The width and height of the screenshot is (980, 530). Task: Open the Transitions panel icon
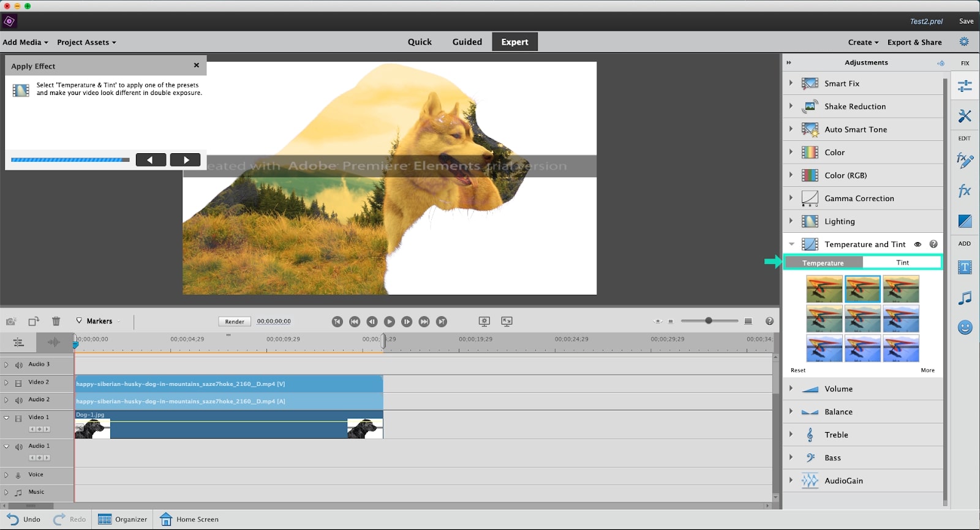click(965, 221)
